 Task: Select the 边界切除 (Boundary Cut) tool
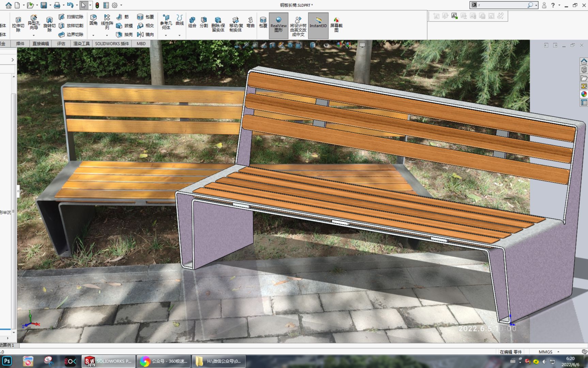click(x=71, y=34)
